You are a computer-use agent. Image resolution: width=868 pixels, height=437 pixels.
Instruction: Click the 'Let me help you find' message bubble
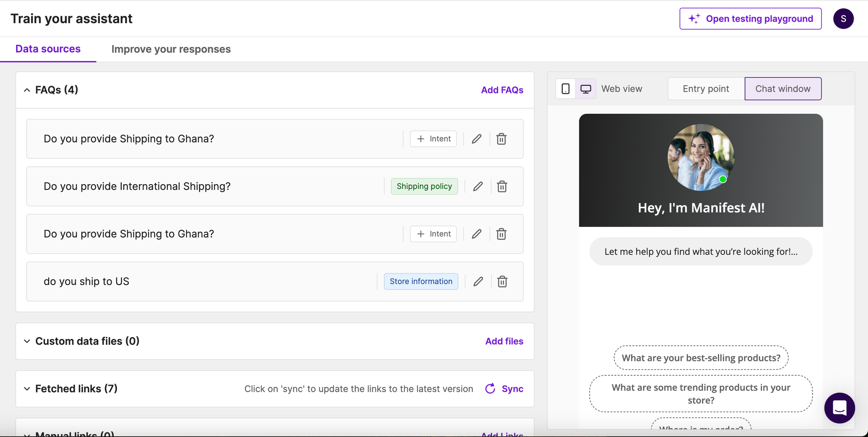pos(701,252)
